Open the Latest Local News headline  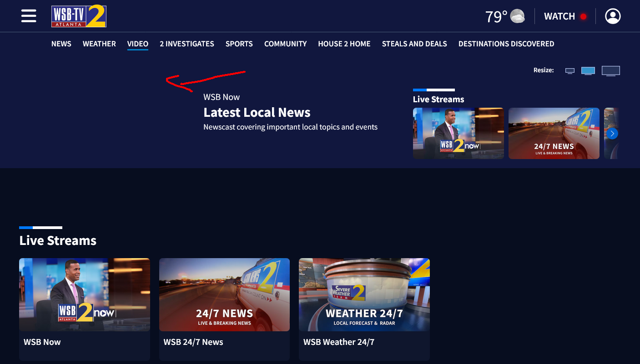(x=257, y=112)
